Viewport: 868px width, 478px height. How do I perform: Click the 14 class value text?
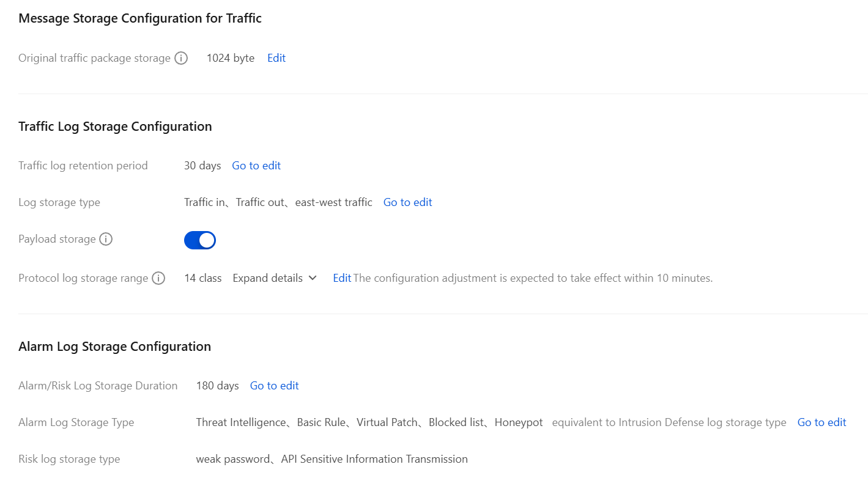tap(202, 278)
